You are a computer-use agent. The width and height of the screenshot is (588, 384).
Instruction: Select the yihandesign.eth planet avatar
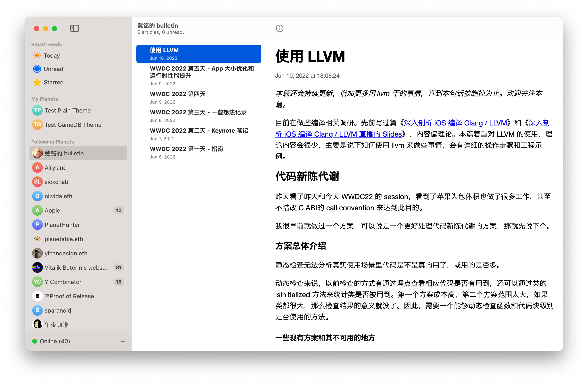[37, 253]
